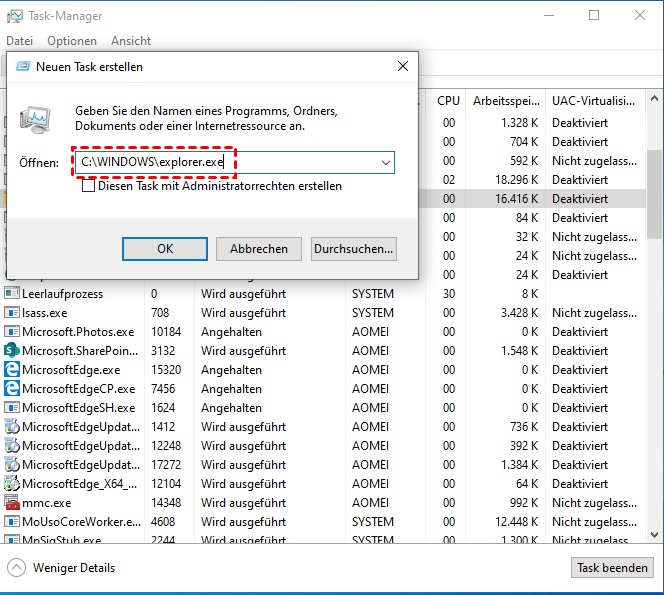Click the Abbrechen button
Viewport: 664px width, 595px height.
point(259,249)
